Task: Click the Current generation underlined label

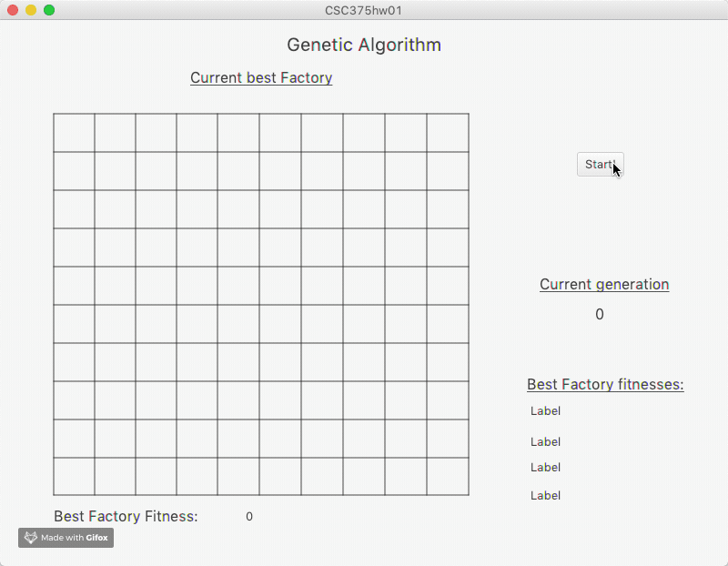Action: click(604, 285)
